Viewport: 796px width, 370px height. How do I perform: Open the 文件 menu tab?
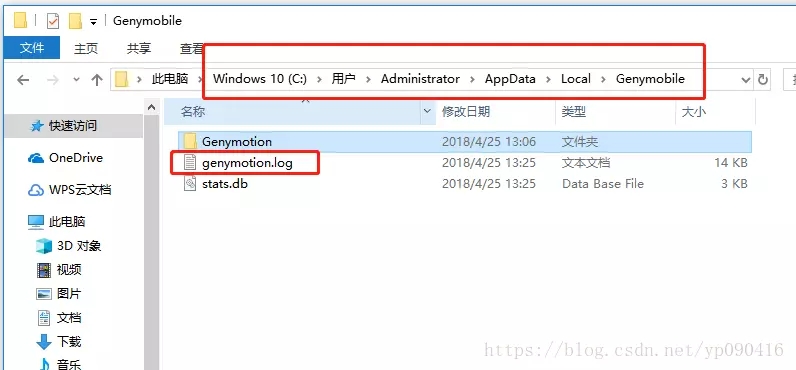click(x=31, y=48)
